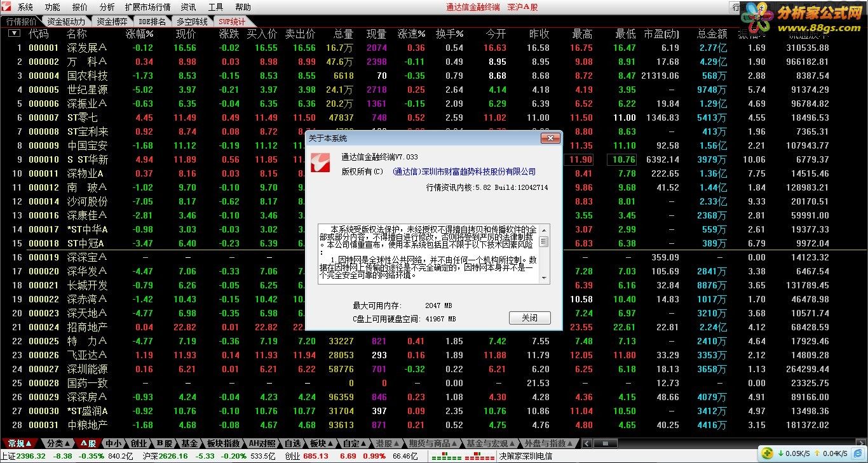Viewport: 868px width, 463px height.
Task: Switch to the DDE排名 tab
Action: 151,21
